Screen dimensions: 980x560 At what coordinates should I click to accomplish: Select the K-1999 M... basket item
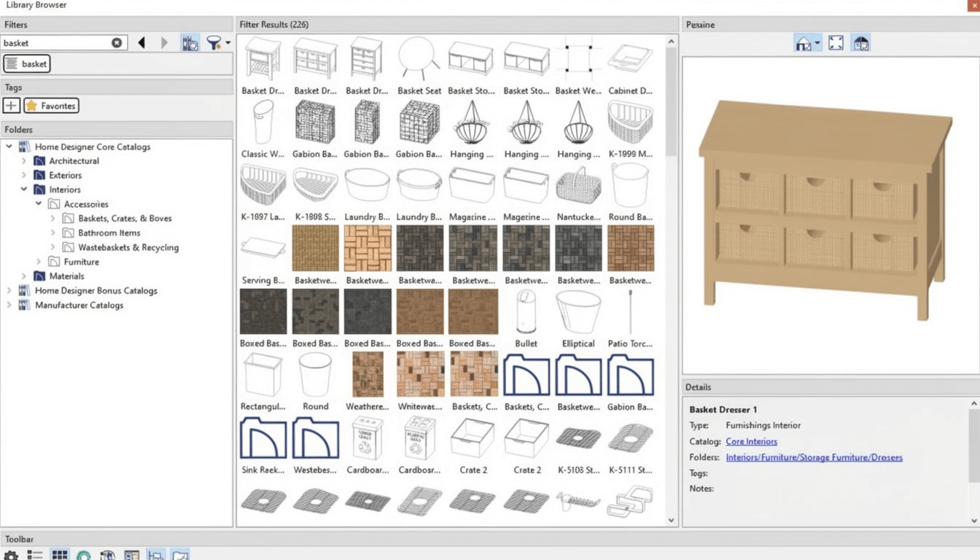click(631, 129)
